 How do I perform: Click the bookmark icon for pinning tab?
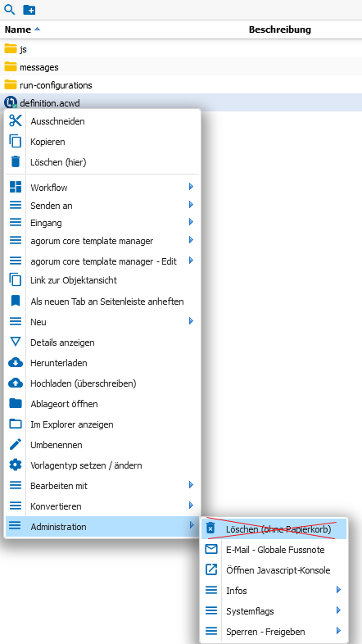pyautogui.click(x=16, y=301)
